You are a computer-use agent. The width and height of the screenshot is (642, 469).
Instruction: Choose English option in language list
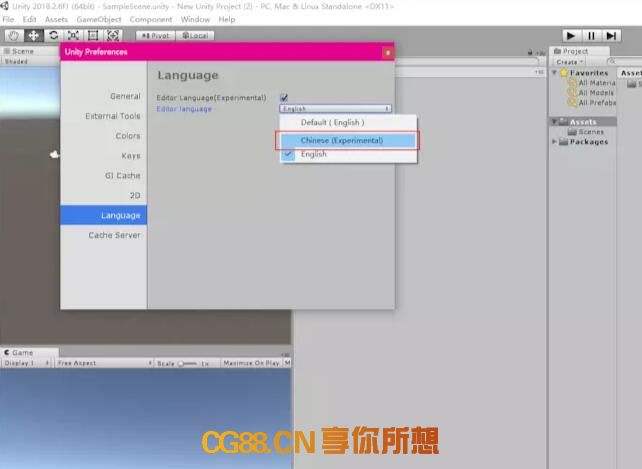[x=348, y=154]
